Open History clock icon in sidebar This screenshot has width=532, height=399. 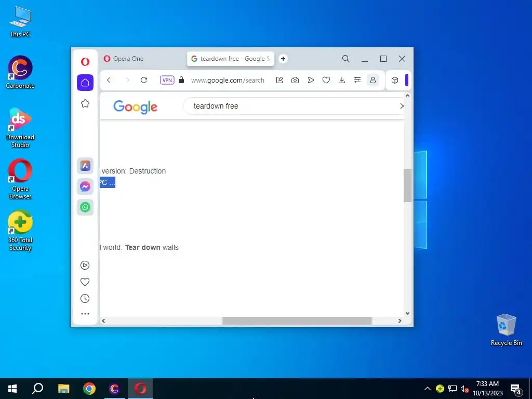point(85,299)
